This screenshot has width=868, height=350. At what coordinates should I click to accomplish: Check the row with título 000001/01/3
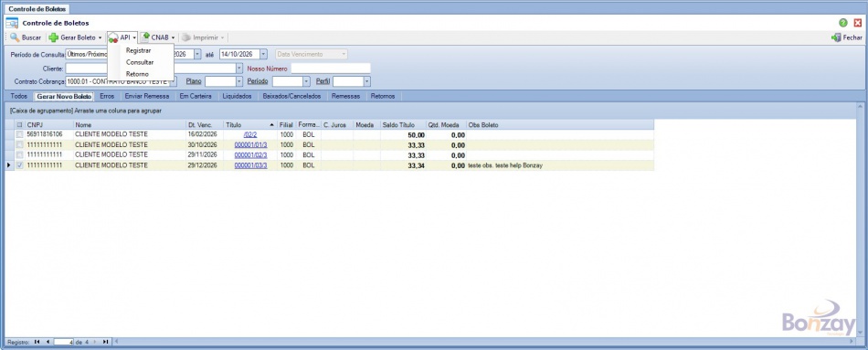[20, 144]
